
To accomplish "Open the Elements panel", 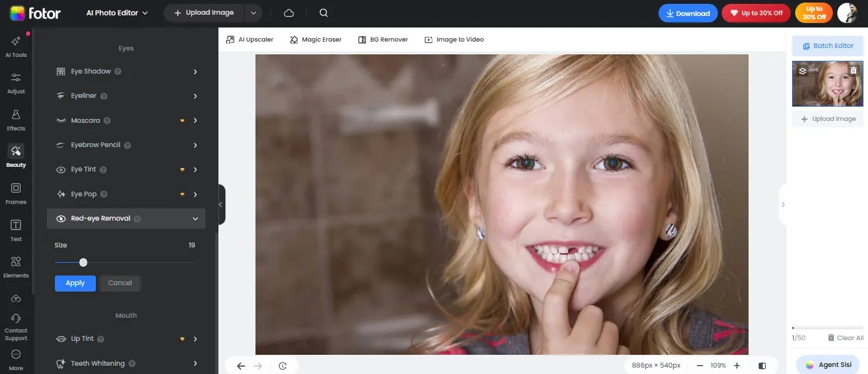I will point(16,267).
